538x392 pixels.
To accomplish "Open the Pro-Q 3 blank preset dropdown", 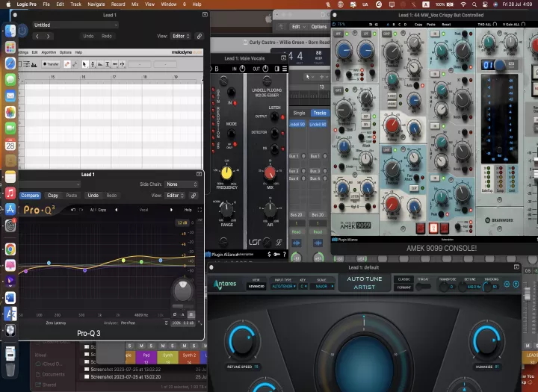I will pyautogui.click(x=50, y=184).
